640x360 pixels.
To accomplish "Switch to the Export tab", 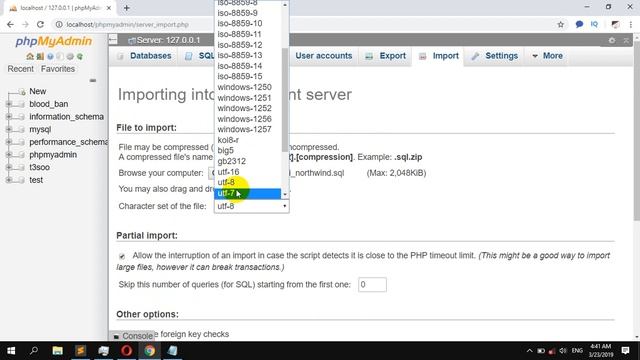I will pos(385,56).
